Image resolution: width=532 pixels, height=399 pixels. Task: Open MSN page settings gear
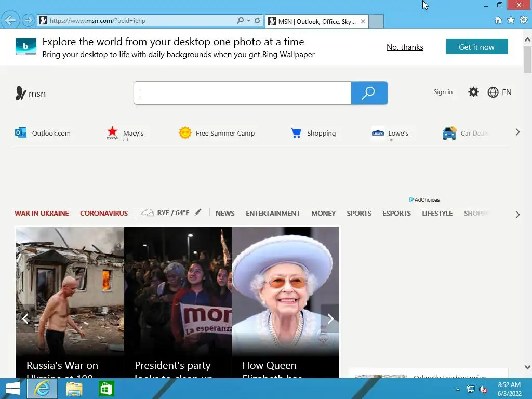click(x=473, y=92)
